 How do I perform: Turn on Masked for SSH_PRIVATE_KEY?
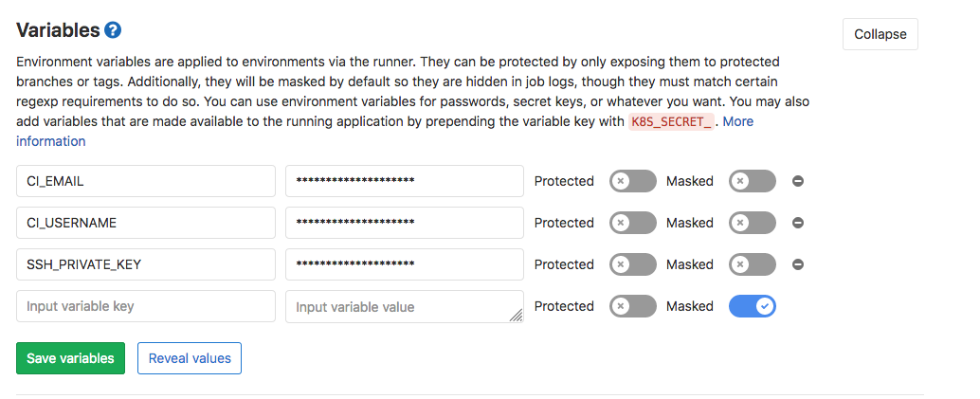tap(752, 264)
